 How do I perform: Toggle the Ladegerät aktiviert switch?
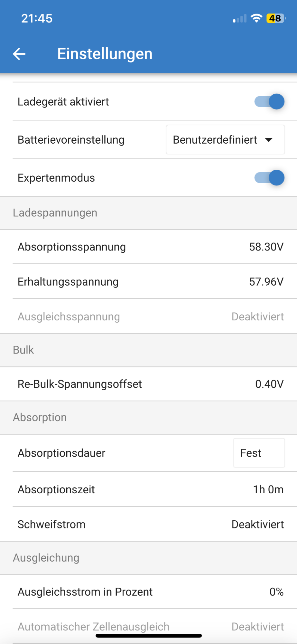pyautogui.click(x=269, y=102)
